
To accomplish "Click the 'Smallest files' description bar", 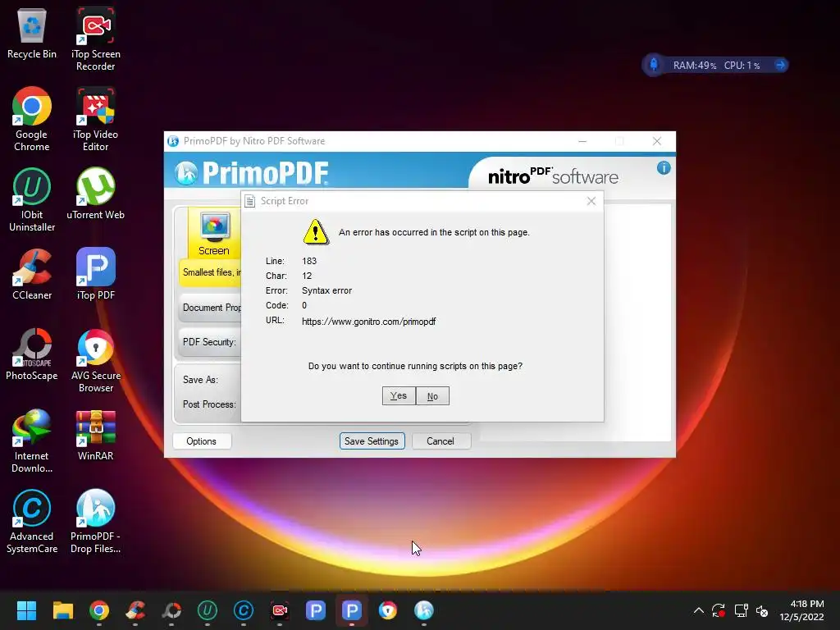I will pyautogui.click(x=211, y=272).
